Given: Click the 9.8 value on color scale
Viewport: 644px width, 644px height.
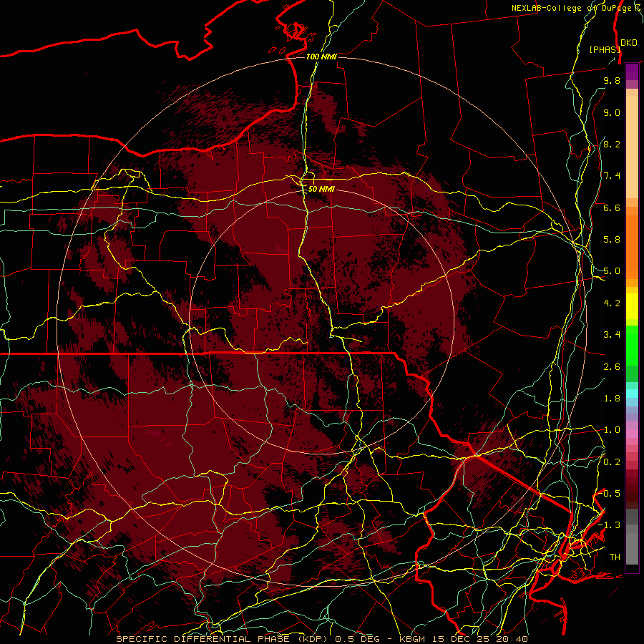Looking at the screenshot, I should (612, 80).
